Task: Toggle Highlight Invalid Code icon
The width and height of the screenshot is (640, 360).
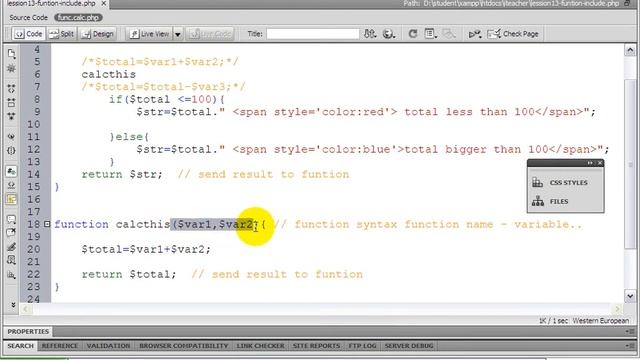Action: [x=11, y=185]
